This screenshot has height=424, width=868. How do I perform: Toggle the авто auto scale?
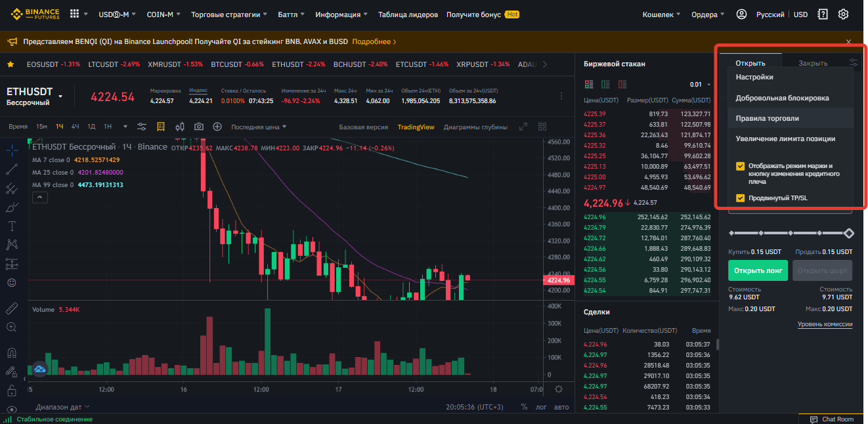pyautogui.click(x=561, y=407)
